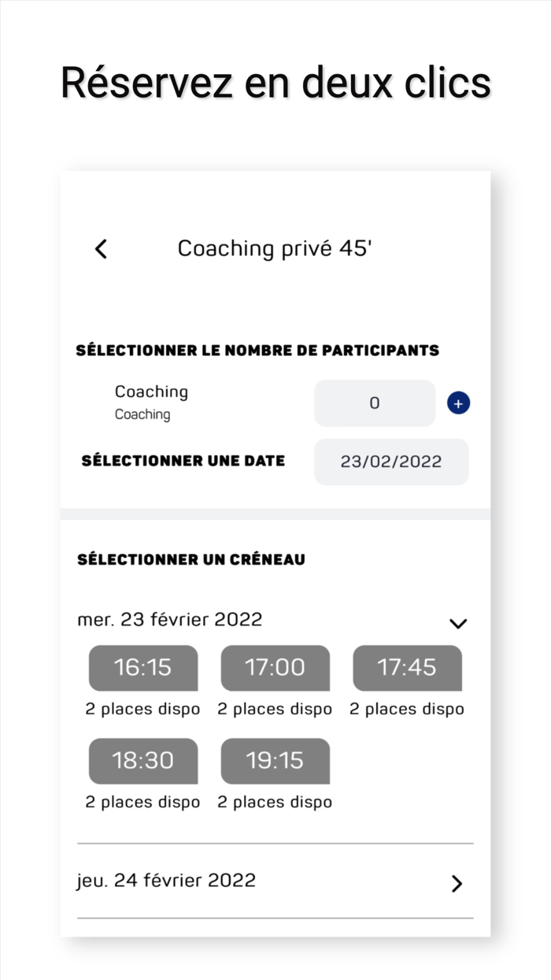This screenshot has height=980, width=551.
Task: Open the jeu. 24 février 2022 row
Action: point(167,880)
